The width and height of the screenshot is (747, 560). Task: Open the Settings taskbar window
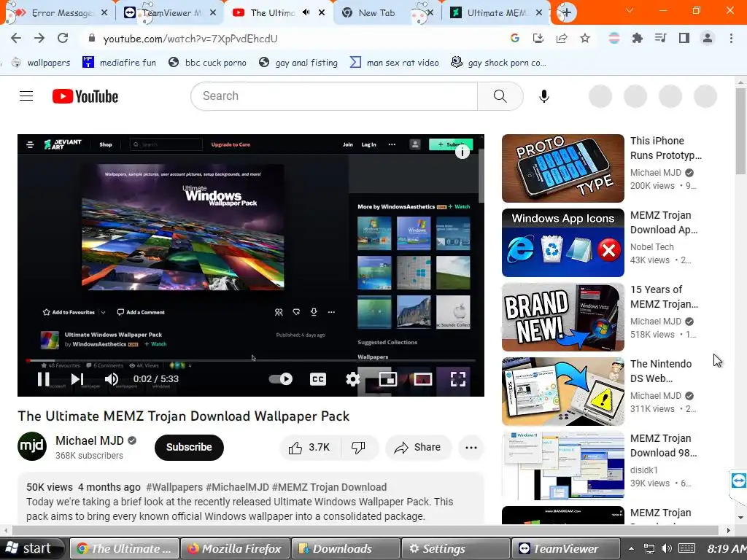pyautogui.click(x=456, y=548)
